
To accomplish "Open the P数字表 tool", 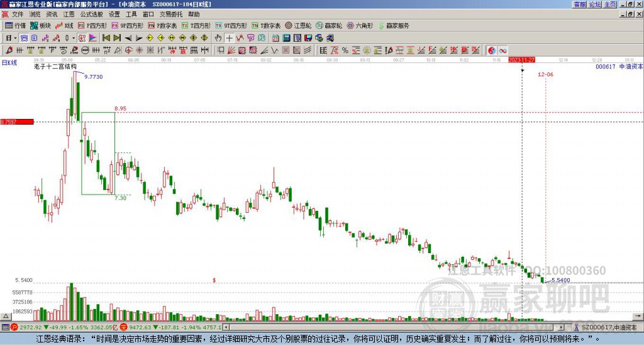I will (x=162, y=25).
